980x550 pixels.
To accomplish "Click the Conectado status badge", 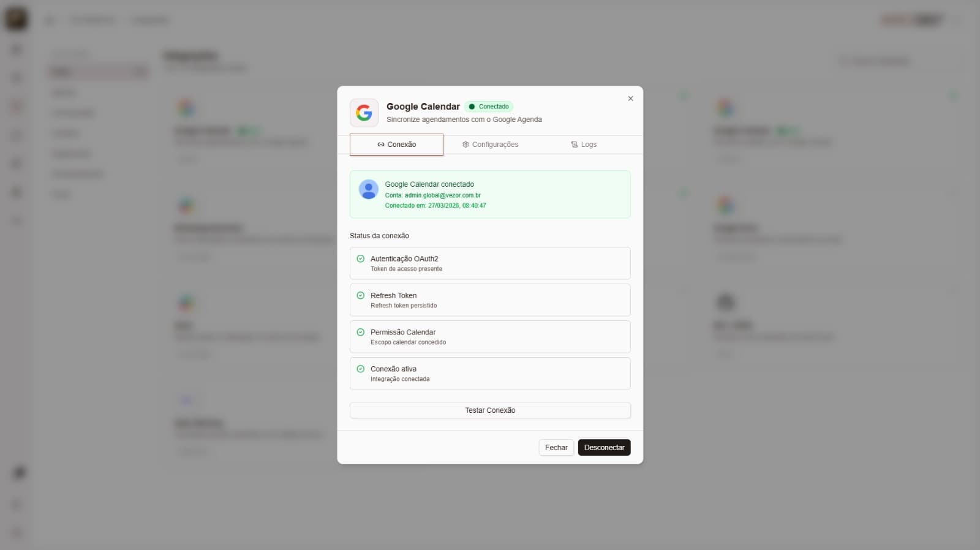I will click(489, 107).
